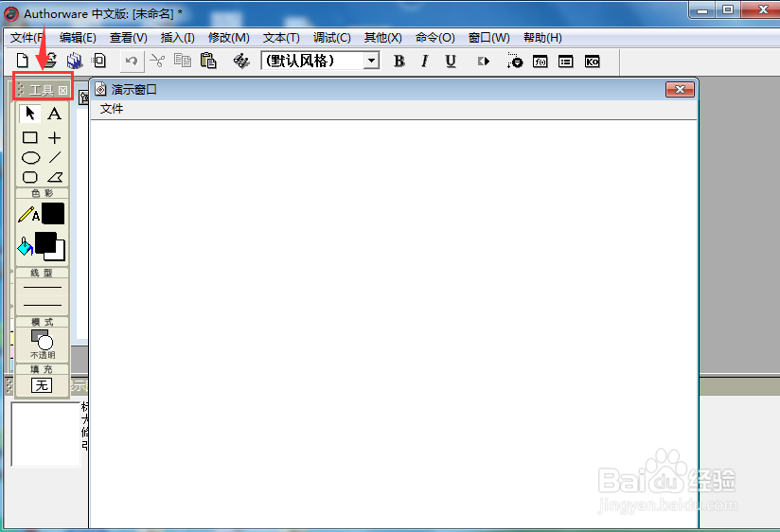Select the Rounded rectangle tool
The width and height of the screenshot is (780, 532).
30,177
